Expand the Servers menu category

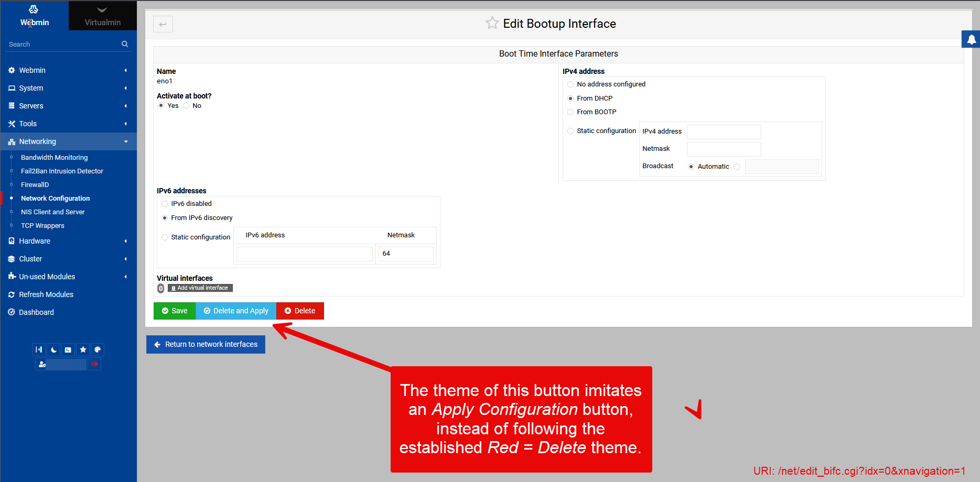125,106
